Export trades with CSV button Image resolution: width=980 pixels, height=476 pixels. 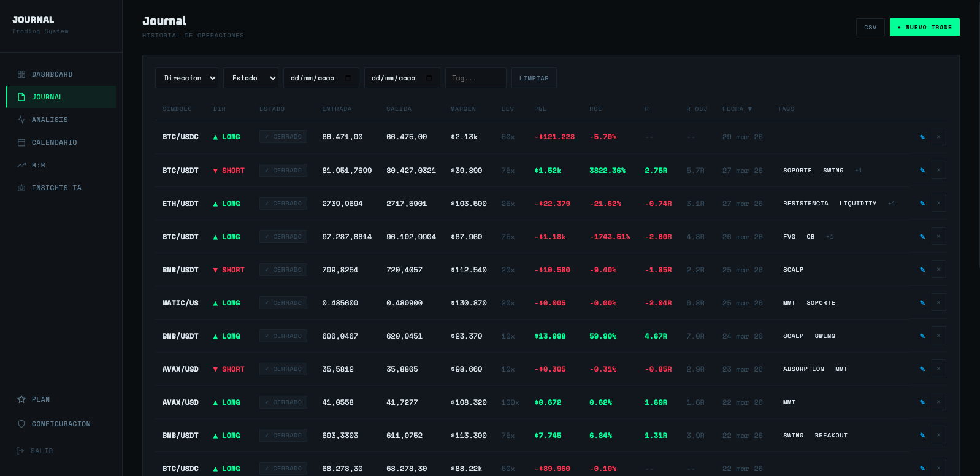coord(870,27)
